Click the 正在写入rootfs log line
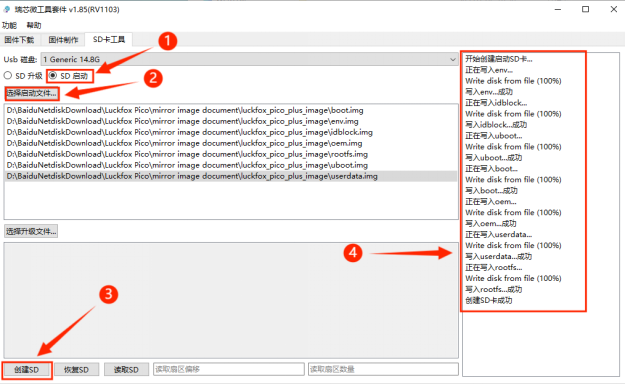The height and width of the screenshot is (385, 626). (493, 268)
